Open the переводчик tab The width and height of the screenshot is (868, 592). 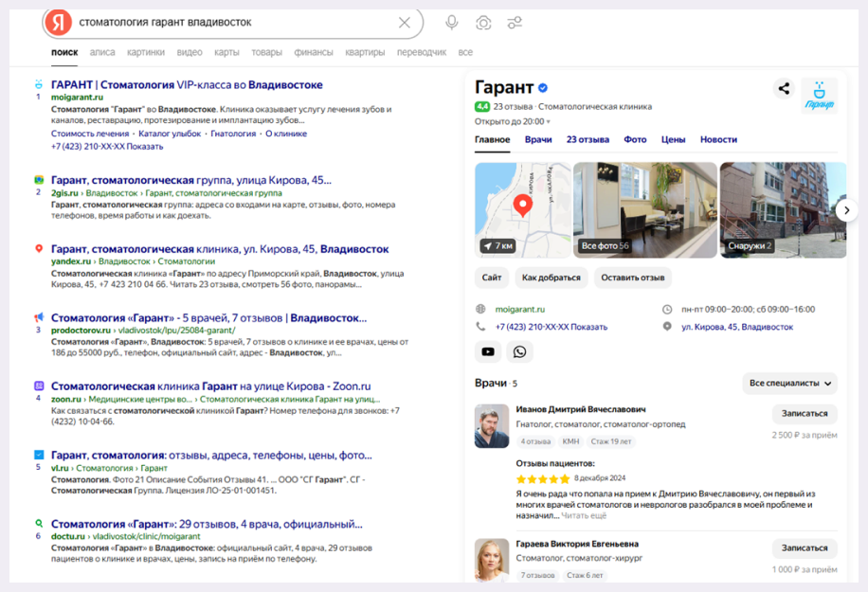click(422, 52)
